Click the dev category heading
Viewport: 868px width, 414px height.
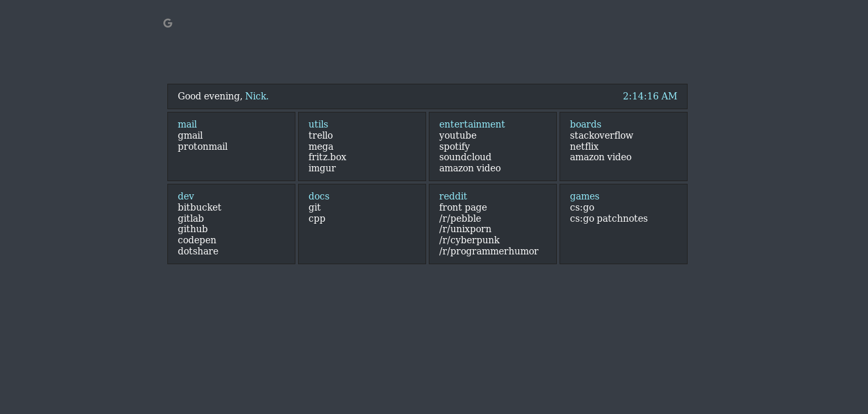pos(186,196)
